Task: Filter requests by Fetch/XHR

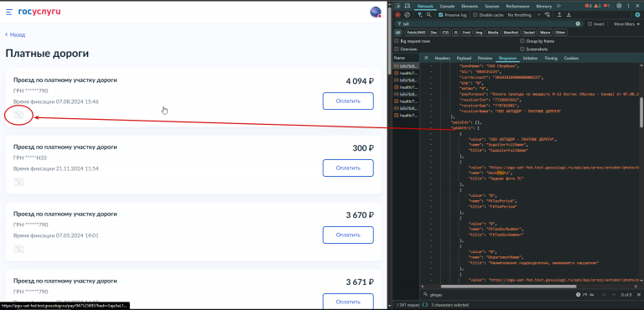Action: (416, 33)
